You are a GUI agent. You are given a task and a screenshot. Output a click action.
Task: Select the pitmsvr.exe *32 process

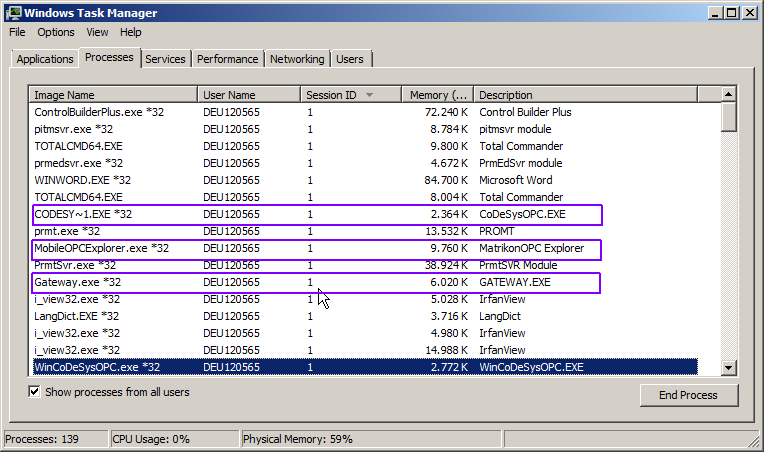pos(365,129)
